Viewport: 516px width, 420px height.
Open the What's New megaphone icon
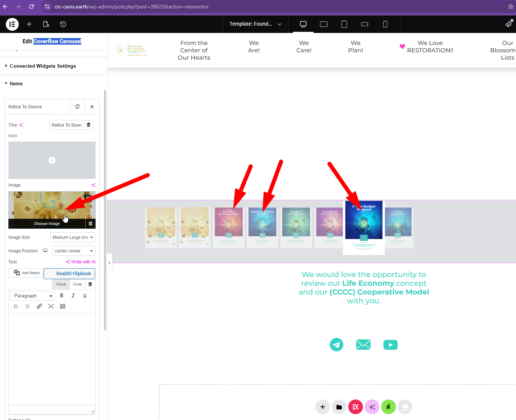(x=509, y=24)
